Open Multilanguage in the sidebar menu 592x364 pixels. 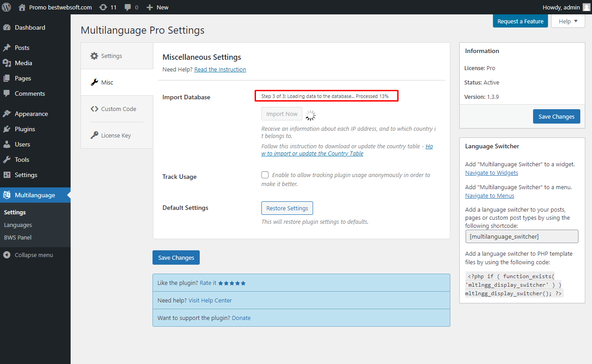(35, 195)
